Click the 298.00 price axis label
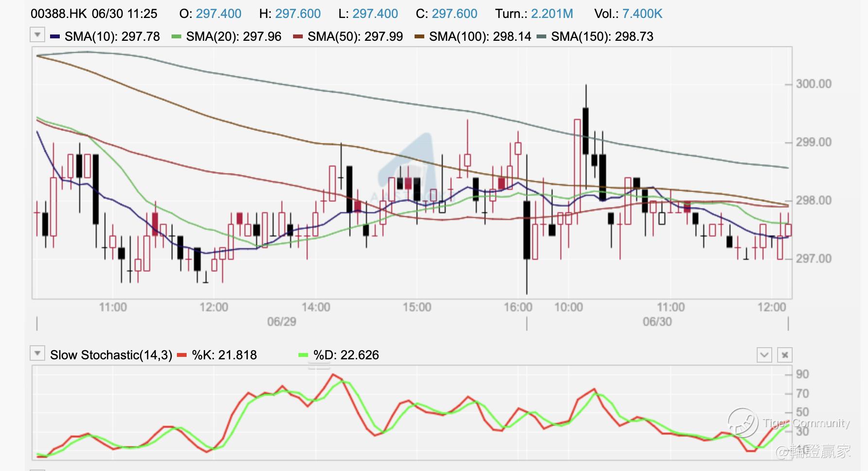Screen dimensions: 868x471 pyautogui.click(x=814, y=201)
